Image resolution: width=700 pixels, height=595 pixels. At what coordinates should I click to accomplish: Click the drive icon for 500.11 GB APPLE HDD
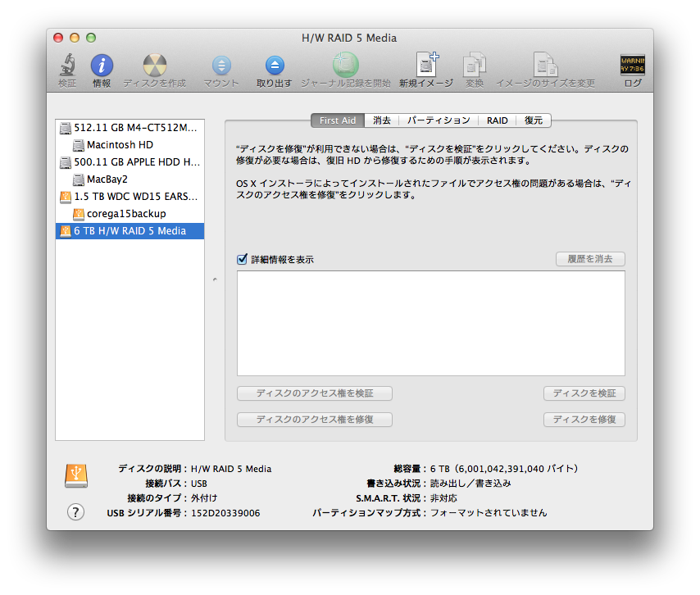66,162
